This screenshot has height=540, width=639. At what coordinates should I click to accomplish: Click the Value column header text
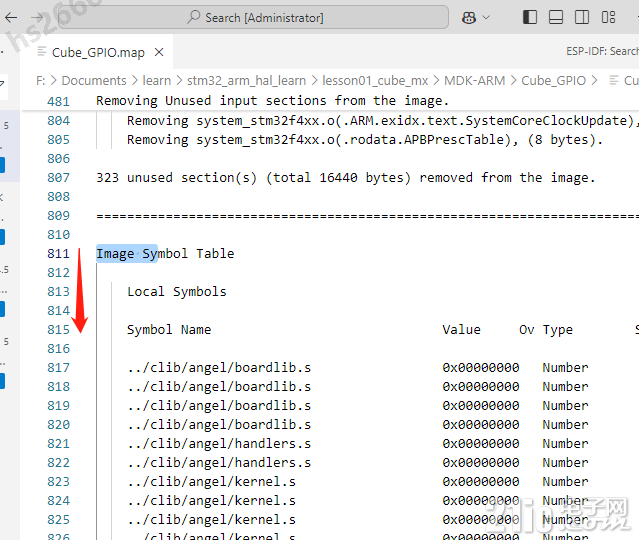pyautogui.click(x=461, y=329)
